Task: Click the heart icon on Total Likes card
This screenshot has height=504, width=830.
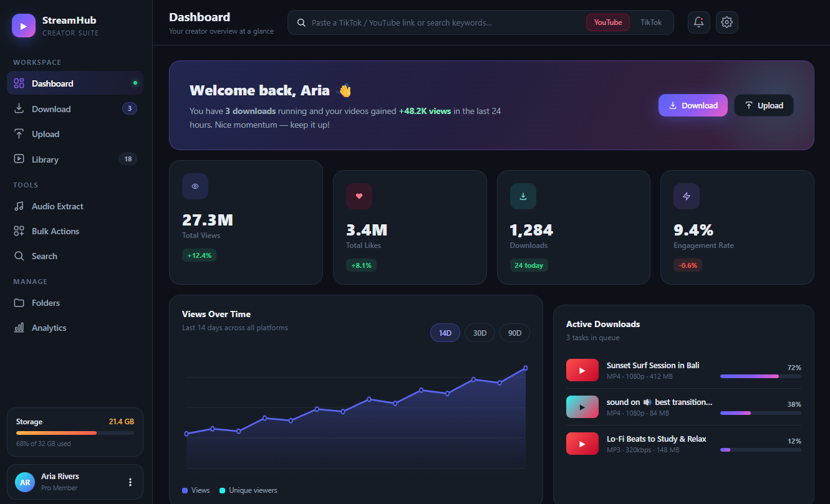Action: (359, 196)
